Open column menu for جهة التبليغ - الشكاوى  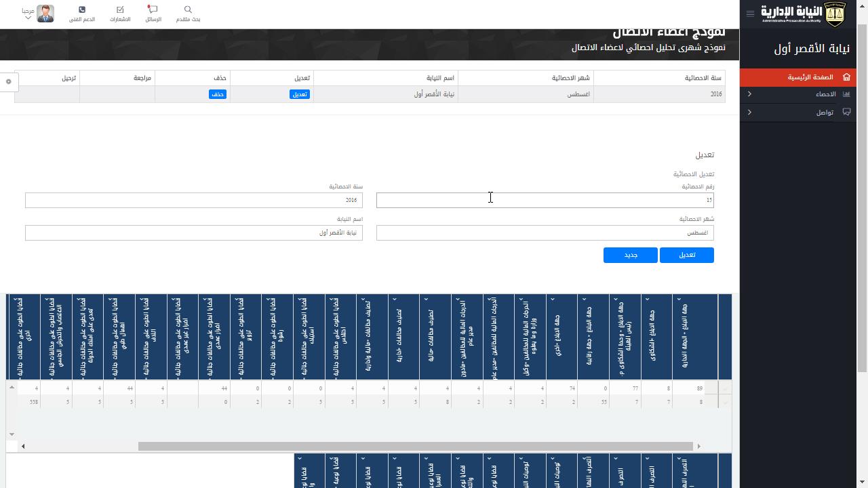[648, 300]
